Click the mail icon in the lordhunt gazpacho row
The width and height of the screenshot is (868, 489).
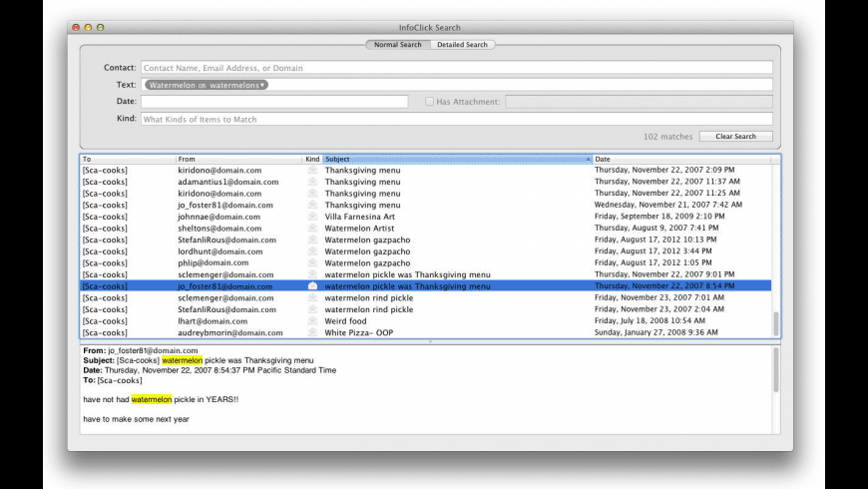(312, 251)
